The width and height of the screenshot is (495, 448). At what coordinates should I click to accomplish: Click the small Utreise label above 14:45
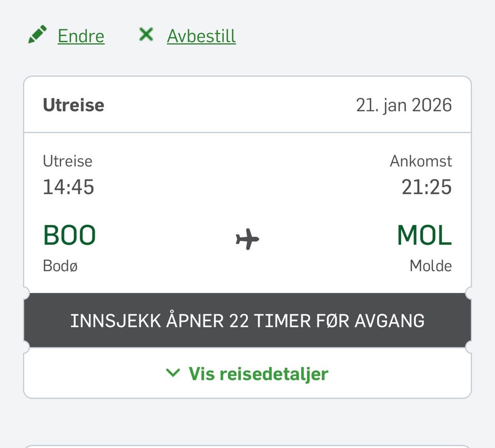click(x=68, y=161)
